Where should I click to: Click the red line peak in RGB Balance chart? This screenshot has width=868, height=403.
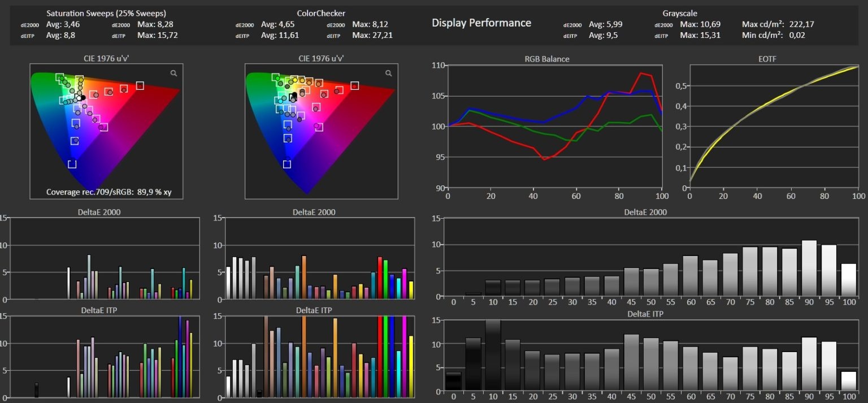641,73
